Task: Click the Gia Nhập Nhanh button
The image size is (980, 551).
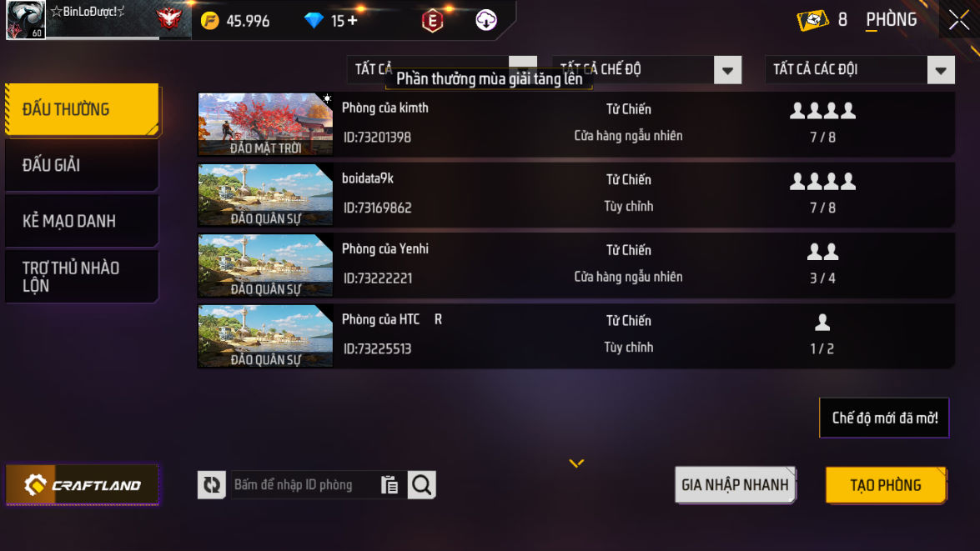Action: 735,485
